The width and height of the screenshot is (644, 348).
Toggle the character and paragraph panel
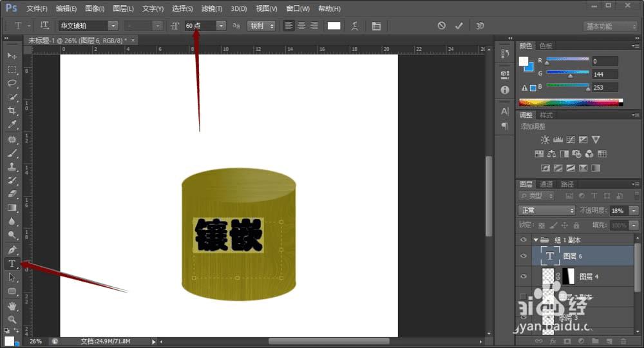pyautogui.click(x=376, y=26)
